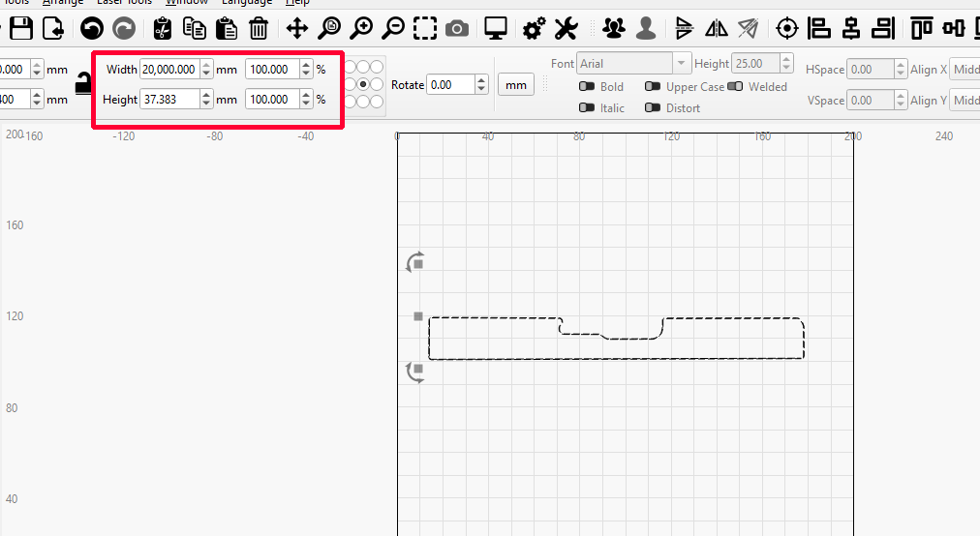
Task: Click the Group objects icon
Action: [613, 28]
